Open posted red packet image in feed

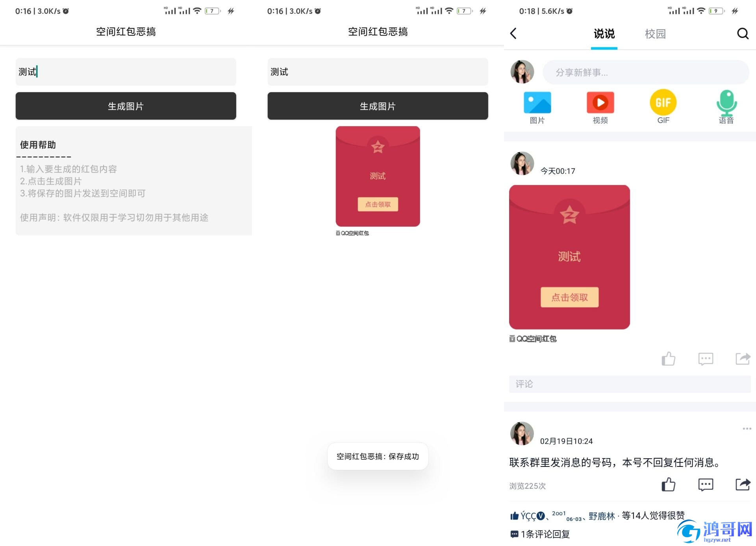click(569, 257)
